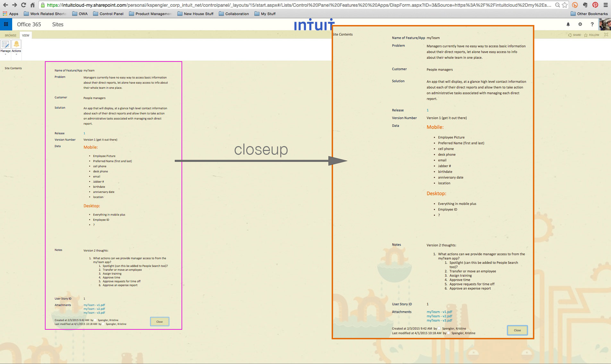
Task: Expand the Manage dropdown arrow
Action: click(x=5, y=55)
